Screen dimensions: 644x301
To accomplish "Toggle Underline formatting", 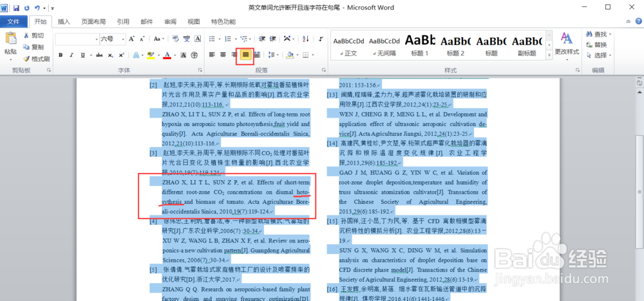I will click(x=82, y=55).
